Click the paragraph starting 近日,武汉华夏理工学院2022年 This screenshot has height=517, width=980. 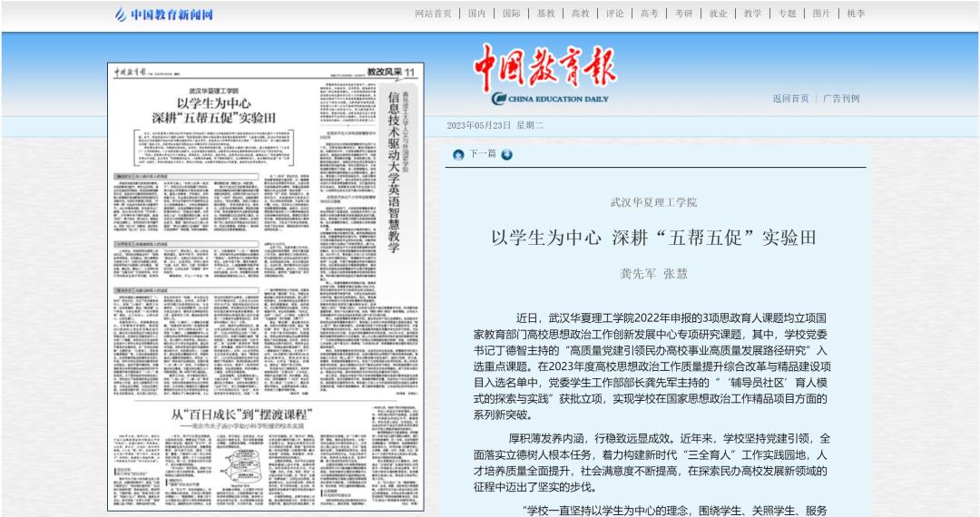coord(652,366)
